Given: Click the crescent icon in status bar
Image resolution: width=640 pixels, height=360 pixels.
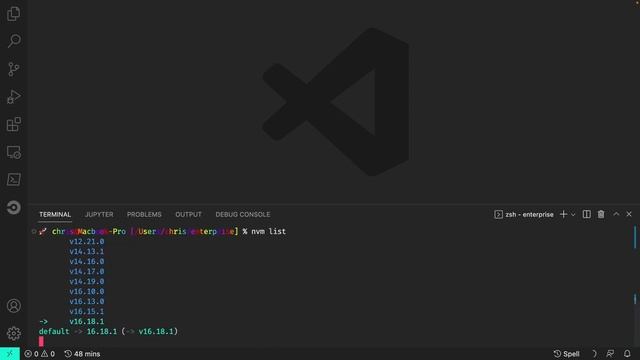Looking at the screenshot, I should [x=594, y=354].
